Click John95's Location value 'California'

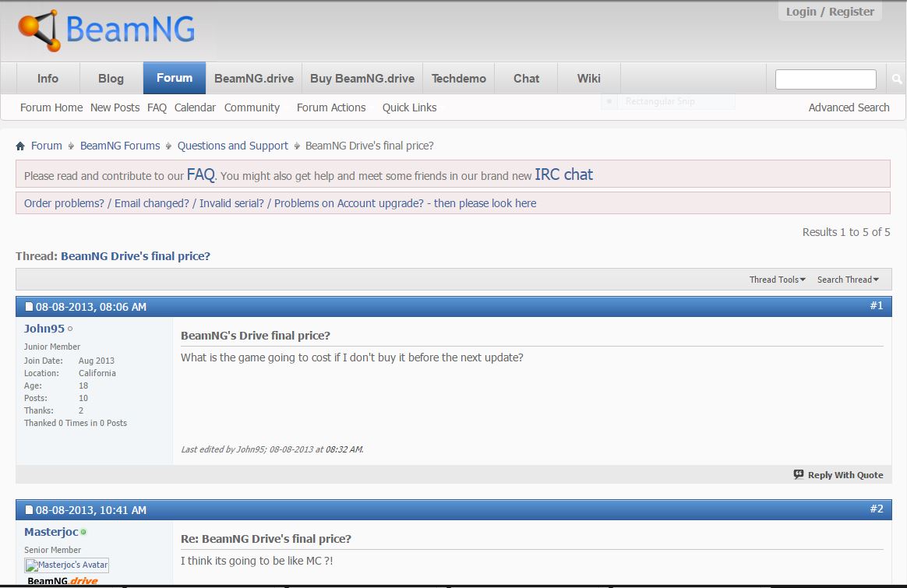[x=97, y=374]
